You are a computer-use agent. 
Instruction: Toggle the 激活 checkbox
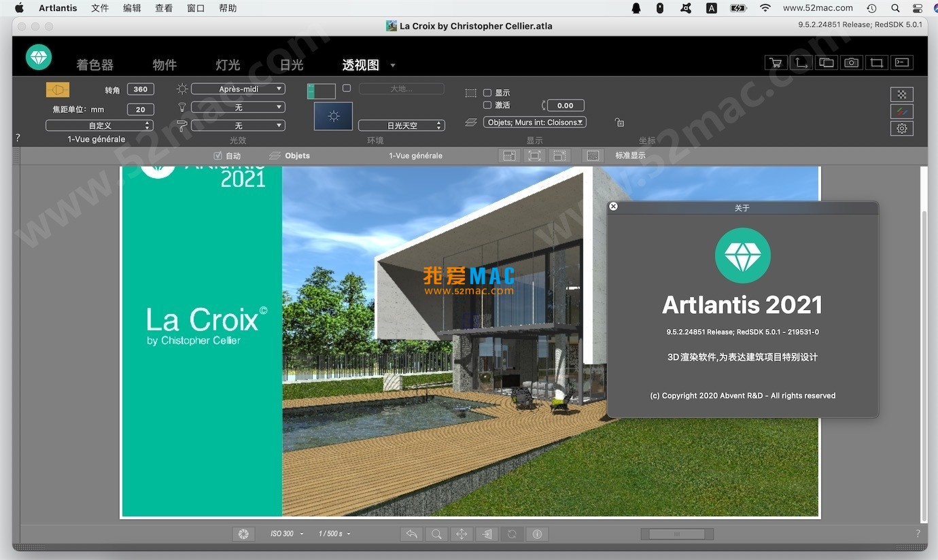point(487,105)
